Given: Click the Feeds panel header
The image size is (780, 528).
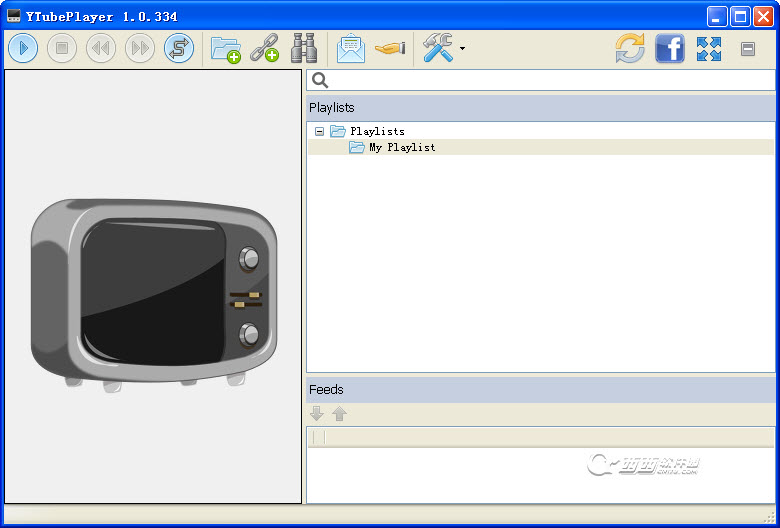Looking at the screenshot, I should click(x=540, y=389).
